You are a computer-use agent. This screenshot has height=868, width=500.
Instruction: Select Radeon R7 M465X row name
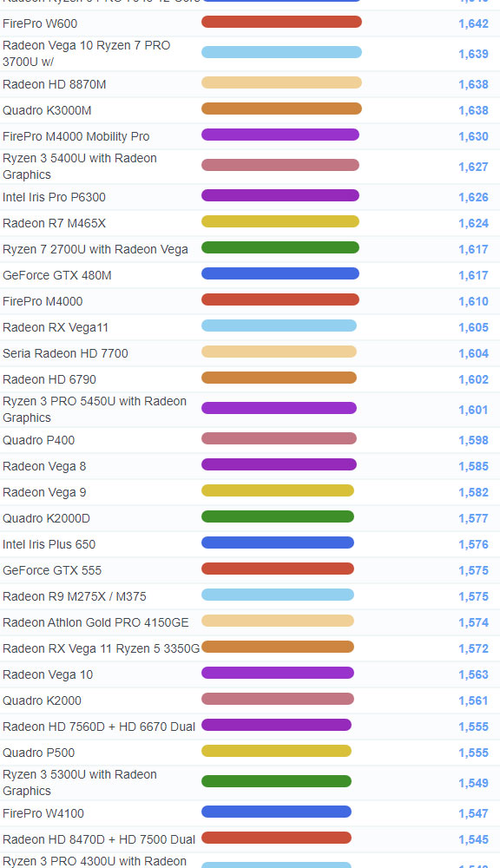click(55, 224)
